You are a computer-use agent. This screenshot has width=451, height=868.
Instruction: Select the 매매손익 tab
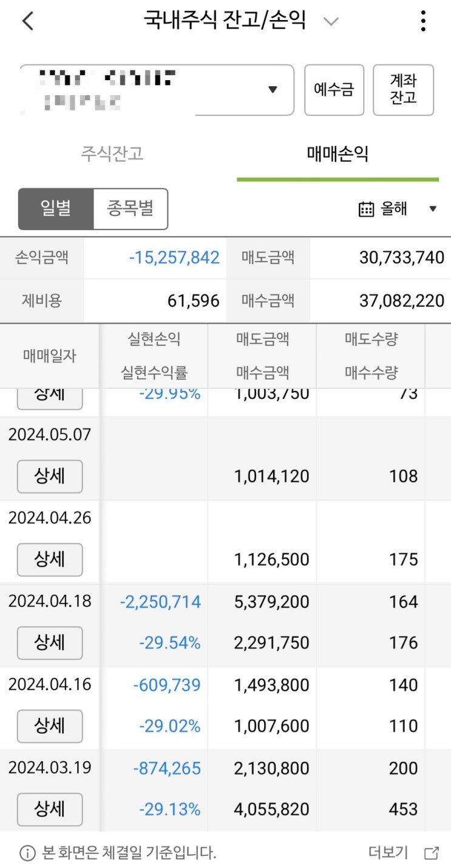(337, 154)
